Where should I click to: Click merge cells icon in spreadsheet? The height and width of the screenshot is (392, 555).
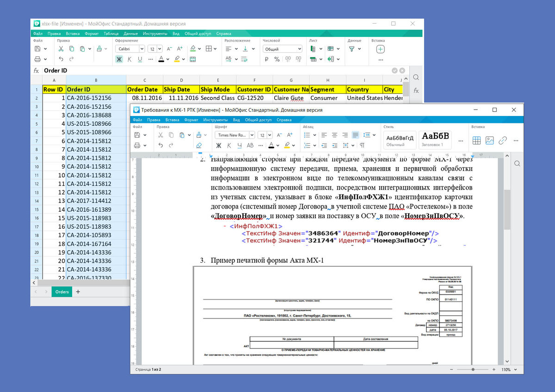point(193,59)
